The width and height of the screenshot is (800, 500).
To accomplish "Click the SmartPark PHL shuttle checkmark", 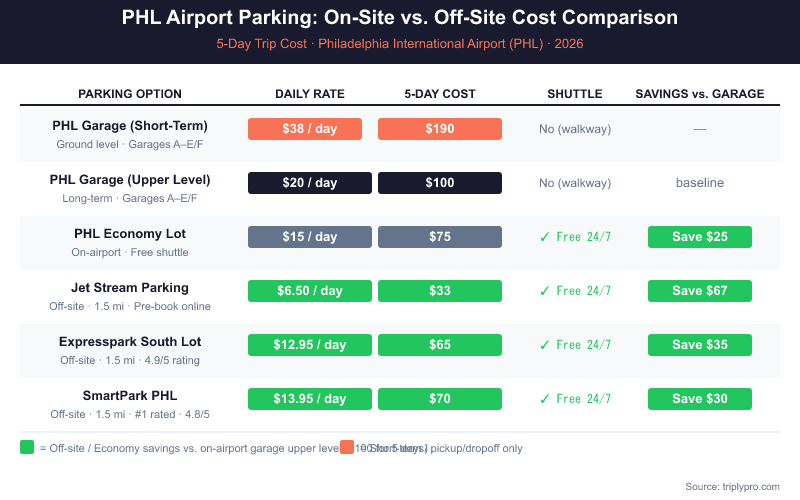I will click(544, 399).
